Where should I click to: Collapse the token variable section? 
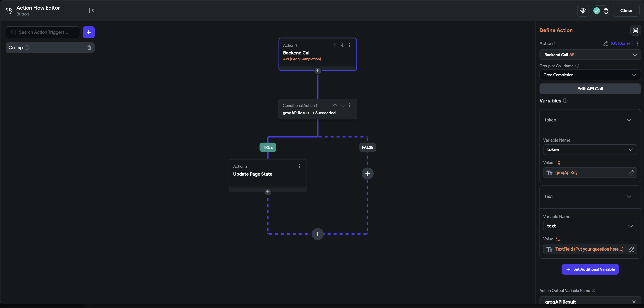tap(629, 120)
